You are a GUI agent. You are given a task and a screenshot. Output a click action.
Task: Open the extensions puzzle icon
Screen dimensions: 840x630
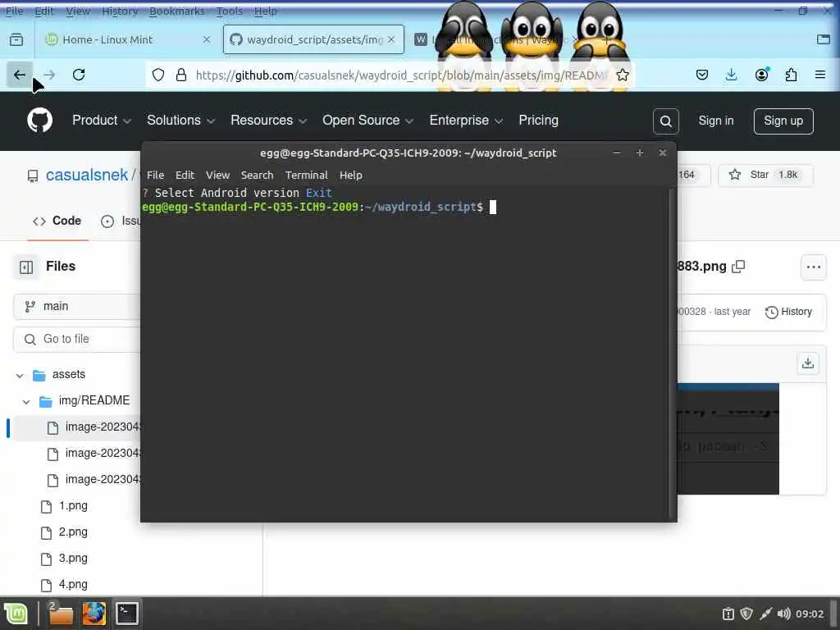pos(791,75)
